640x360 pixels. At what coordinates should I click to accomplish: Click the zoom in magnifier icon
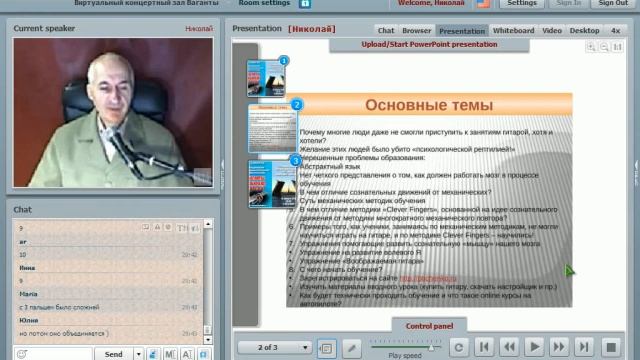coord(591,47)
